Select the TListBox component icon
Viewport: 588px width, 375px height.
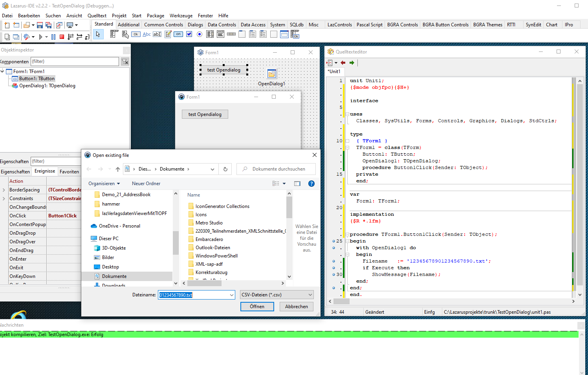coord(210,34)
